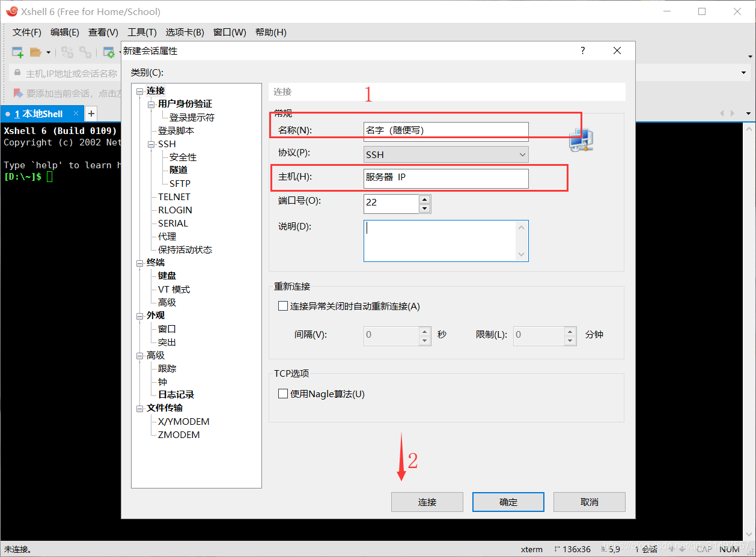The width and height of the screenshot is (756, 557).
Task: Click the 连接 connect button
Action: click(x=427, y=502)
